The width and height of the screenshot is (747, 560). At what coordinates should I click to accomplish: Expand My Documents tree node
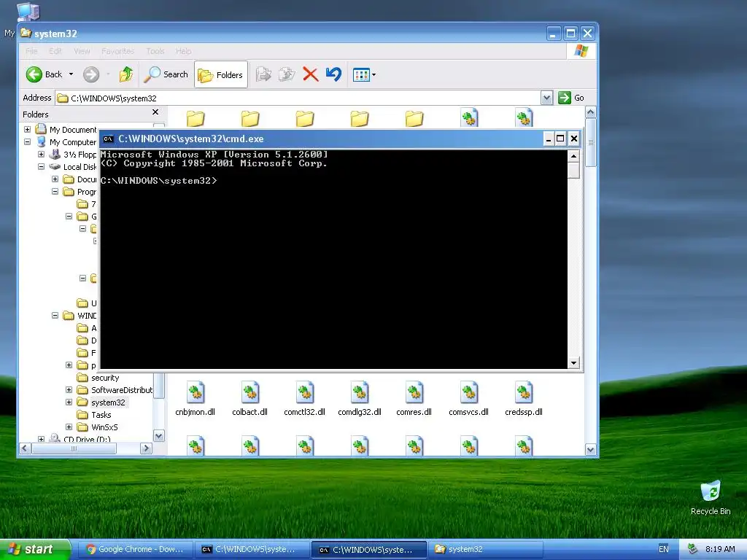click(27, 130)
